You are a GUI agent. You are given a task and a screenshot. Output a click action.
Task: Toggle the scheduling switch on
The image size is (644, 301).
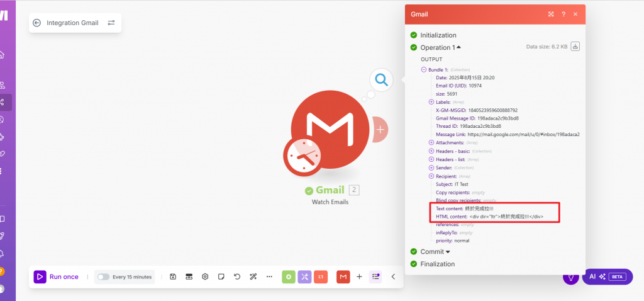[x=103, y=276]
